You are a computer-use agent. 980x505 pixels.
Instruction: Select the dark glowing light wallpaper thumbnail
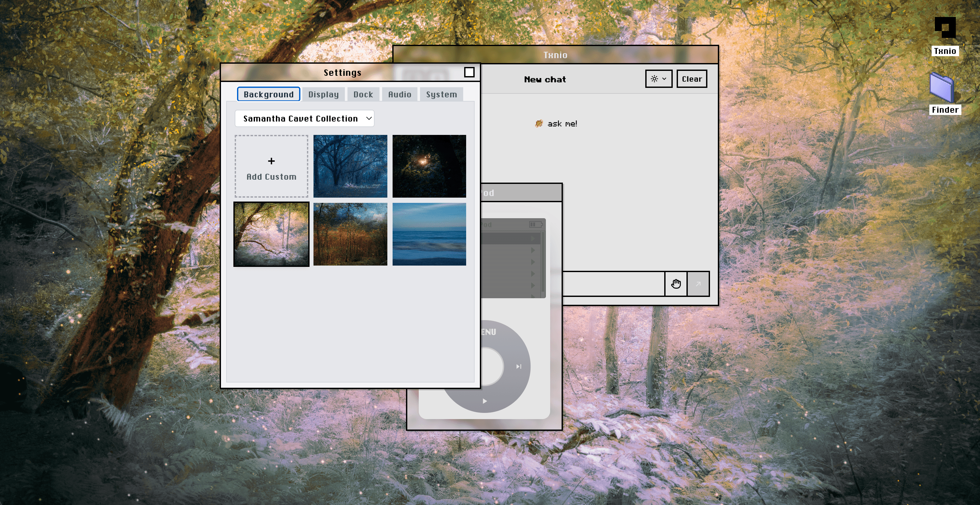[x=429, y=166]
